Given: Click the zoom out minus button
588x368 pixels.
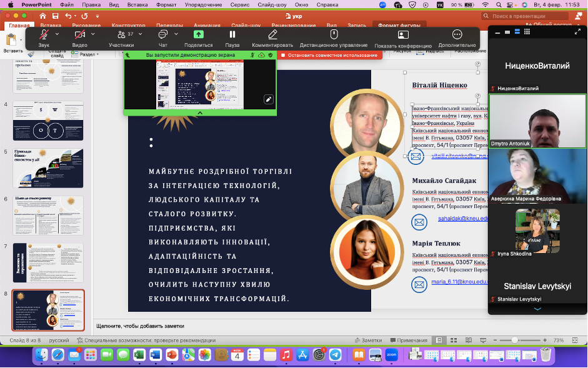Looking at the screenshot, I should click(x=495, y=341).
